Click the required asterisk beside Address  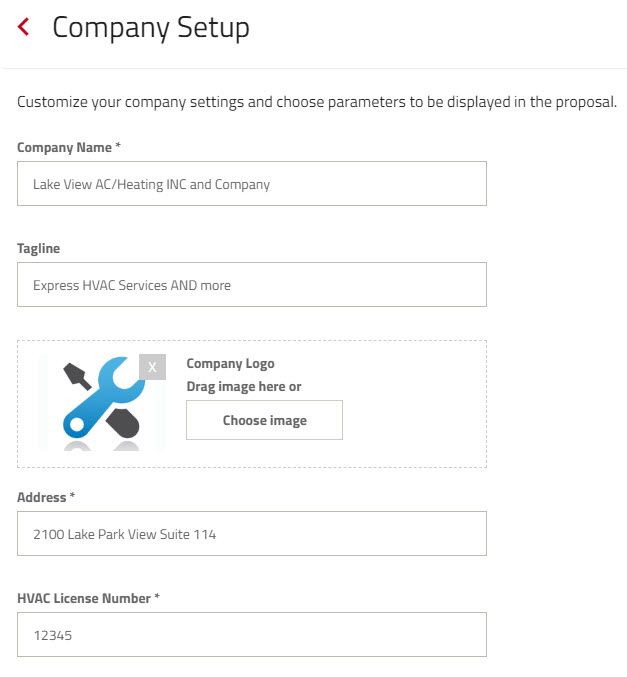[x=72, y=495]
